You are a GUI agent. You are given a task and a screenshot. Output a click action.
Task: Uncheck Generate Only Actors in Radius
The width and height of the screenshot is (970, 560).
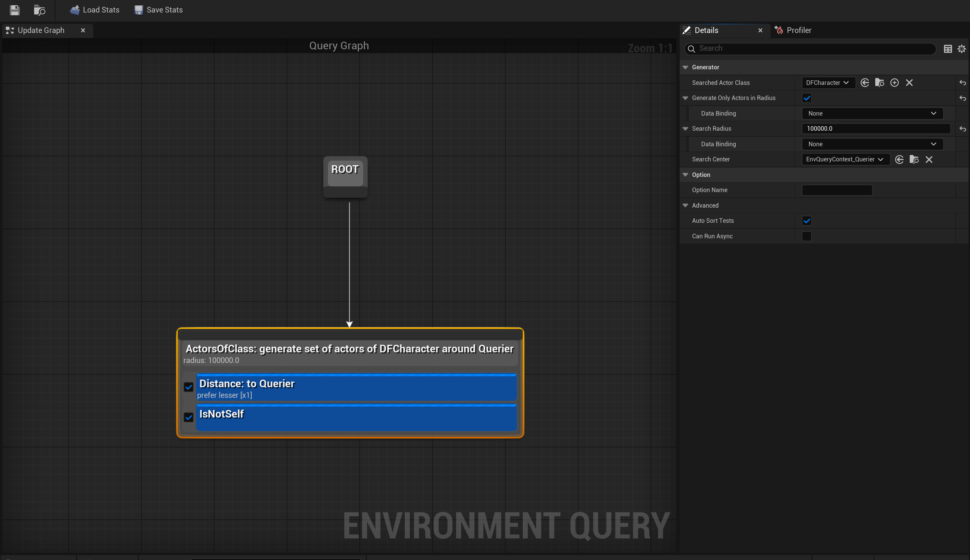coord(807,98)
